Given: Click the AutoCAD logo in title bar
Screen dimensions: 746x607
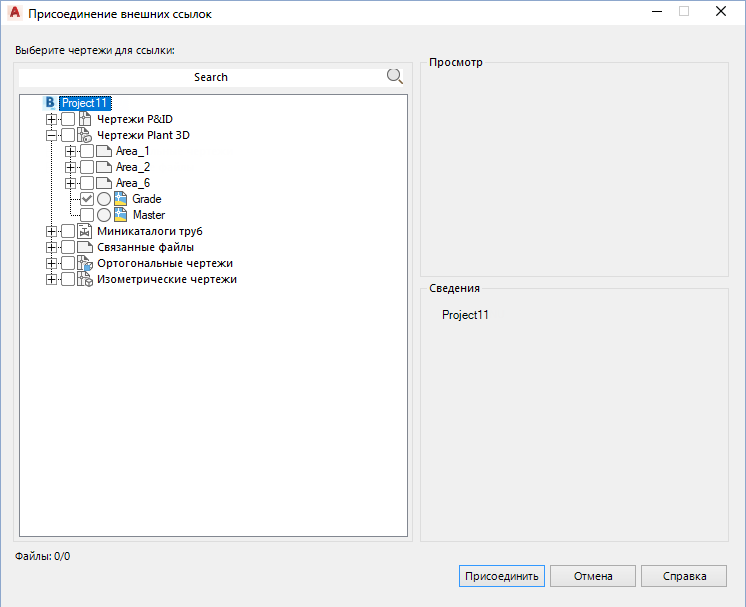Looking at the screenshot, I should tap(15, 13).
